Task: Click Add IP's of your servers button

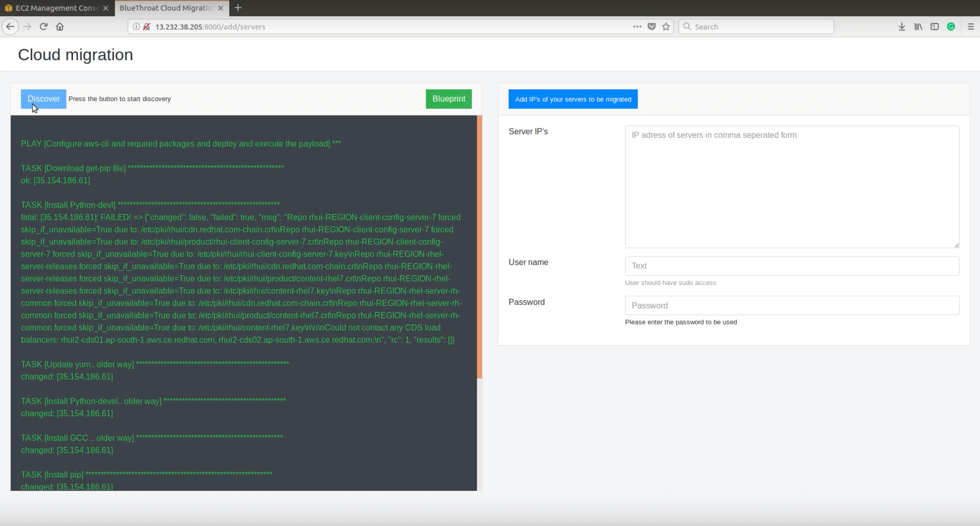Action: (573, 99)
